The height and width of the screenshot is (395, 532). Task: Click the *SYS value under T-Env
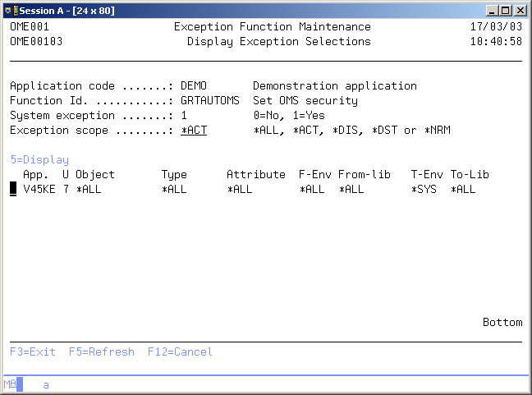[424, 190]
